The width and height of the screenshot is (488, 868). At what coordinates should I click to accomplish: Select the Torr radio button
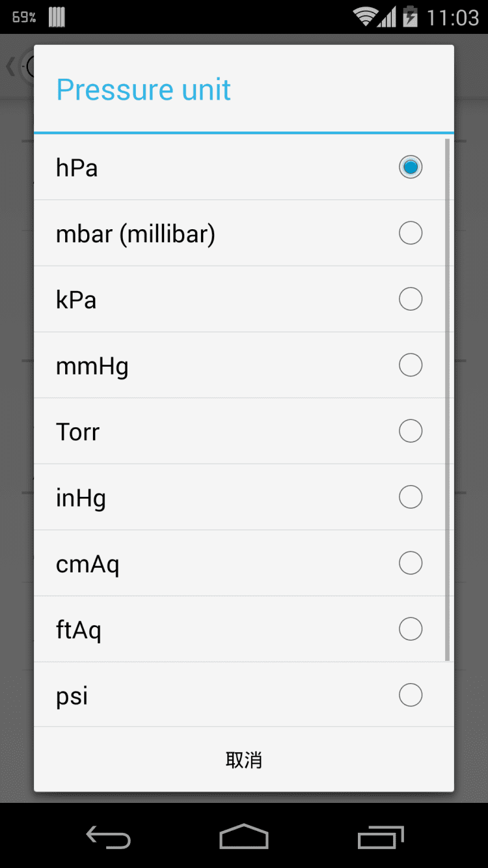(411, 431)
